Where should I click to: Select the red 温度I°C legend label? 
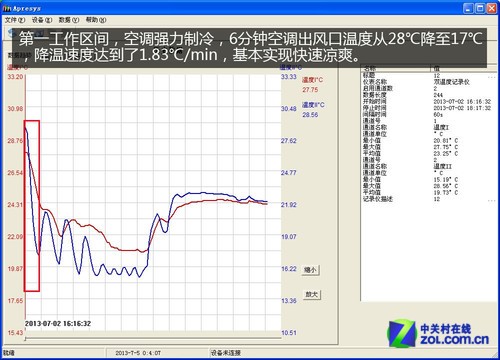tap(312, 80)
